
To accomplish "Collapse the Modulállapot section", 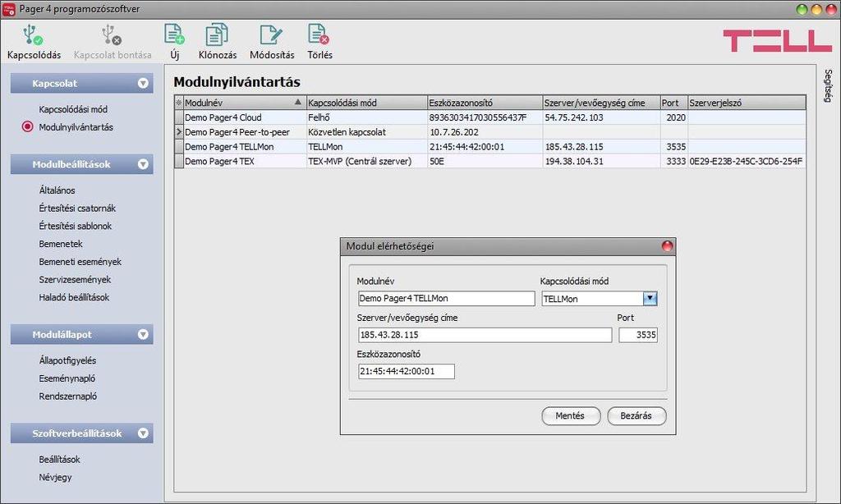I will click(143, 335).
